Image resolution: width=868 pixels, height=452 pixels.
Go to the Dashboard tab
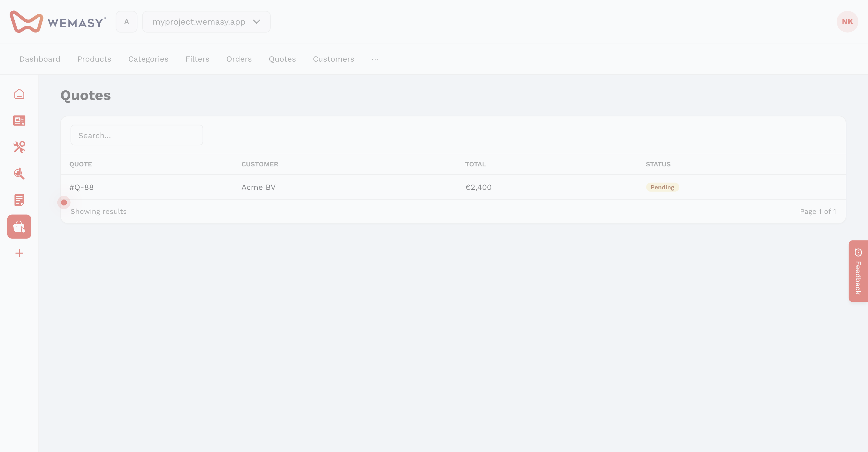tap(40, 59)
